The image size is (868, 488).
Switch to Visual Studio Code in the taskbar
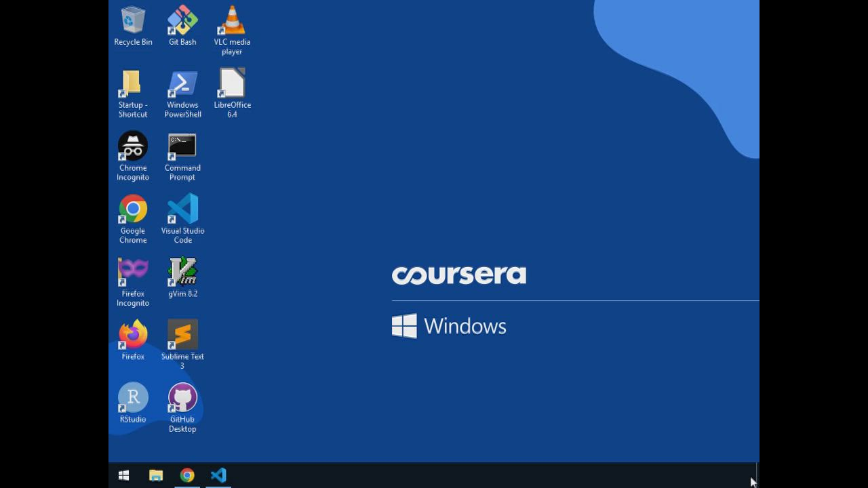pos(218,475)
